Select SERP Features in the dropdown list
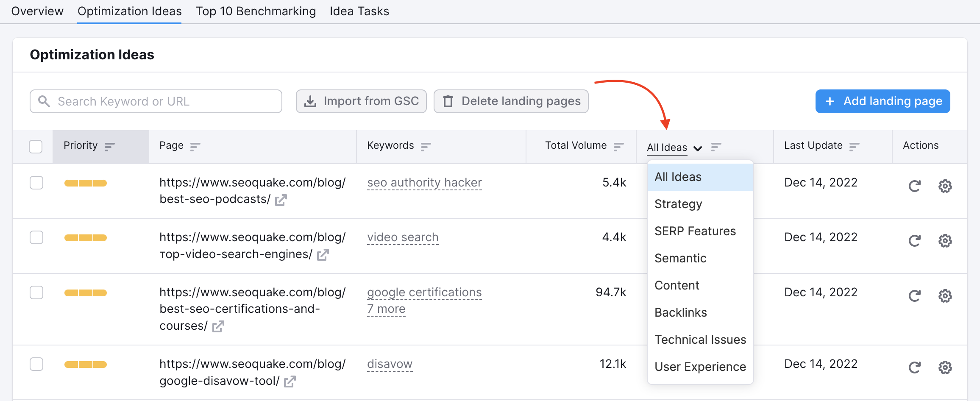The image size is (980, 401). 695,231
